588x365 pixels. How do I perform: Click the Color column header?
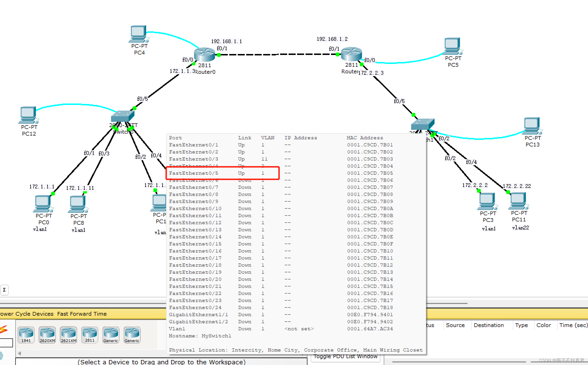[x=544, y=325]
